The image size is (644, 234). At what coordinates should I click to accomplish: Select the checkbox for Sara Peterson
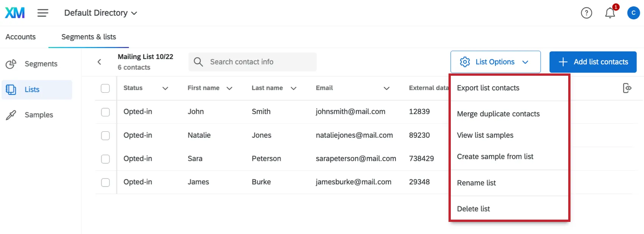(x=105, y=159)
